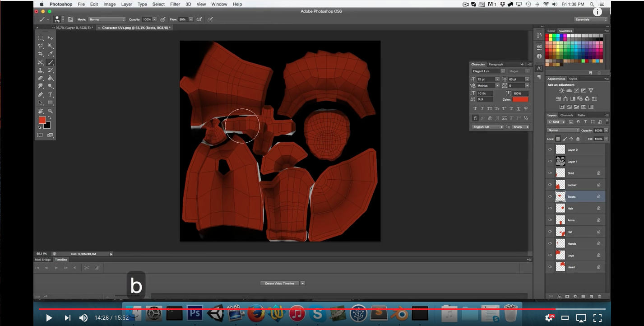Open the Layer menu

click(127, 4)
